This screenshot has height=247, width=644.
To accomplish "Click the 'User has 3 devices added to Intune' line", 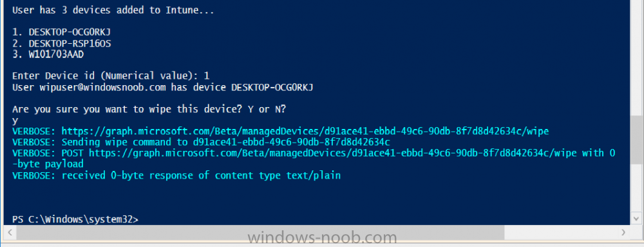I will pyautogui.click(x=113, y=10).
